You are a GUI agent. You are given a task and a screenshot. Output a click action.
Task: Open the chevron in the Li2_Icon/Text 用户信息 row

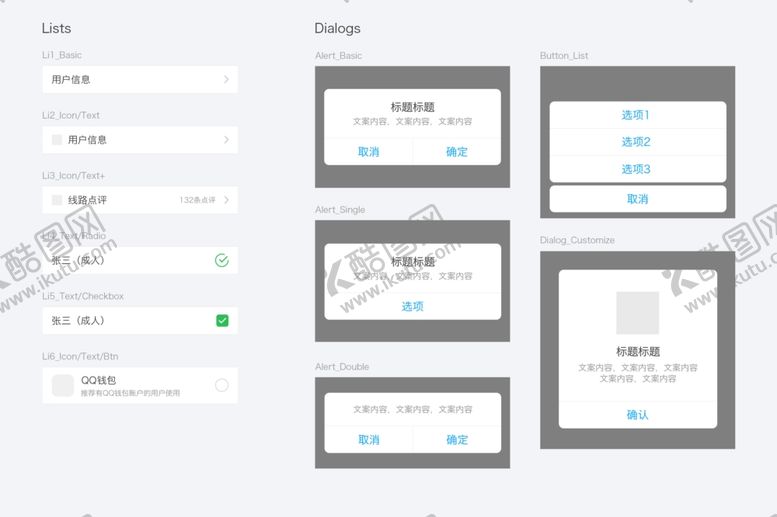point(226,140)
